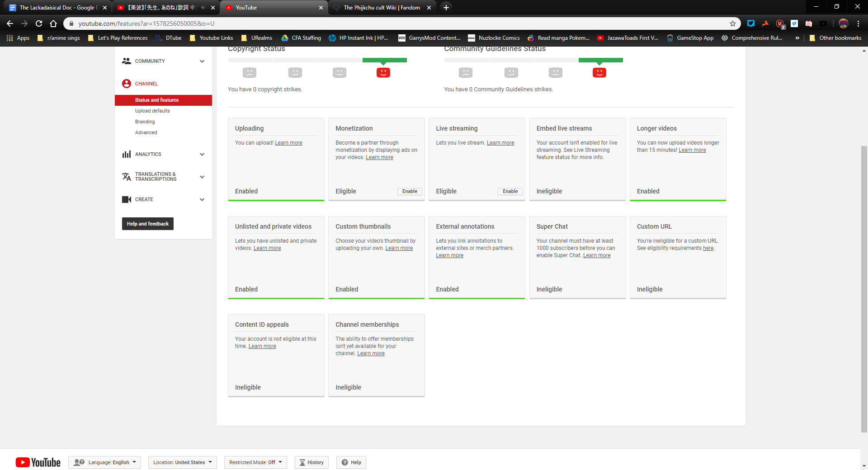This screenshot has width=868, height=470.
Task: Click the site lock icon in address bar
Action: (x=71, y=23)
